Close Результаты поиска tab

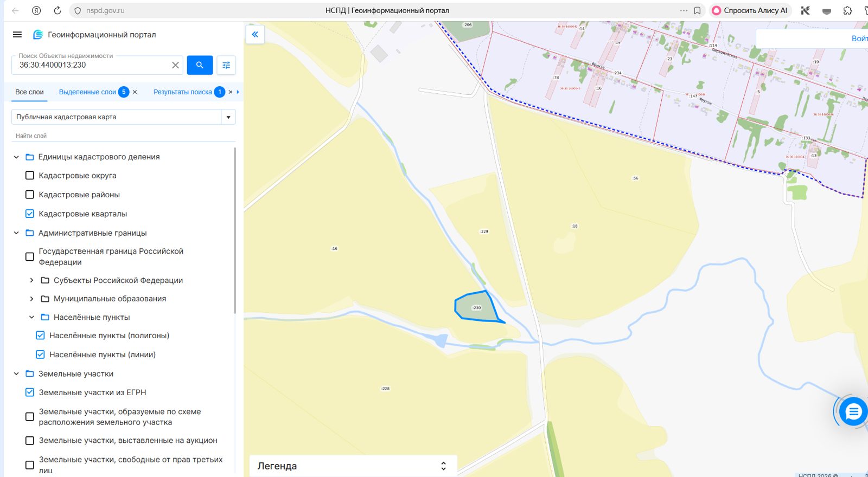pyautogui.click(x=231, y=92)
